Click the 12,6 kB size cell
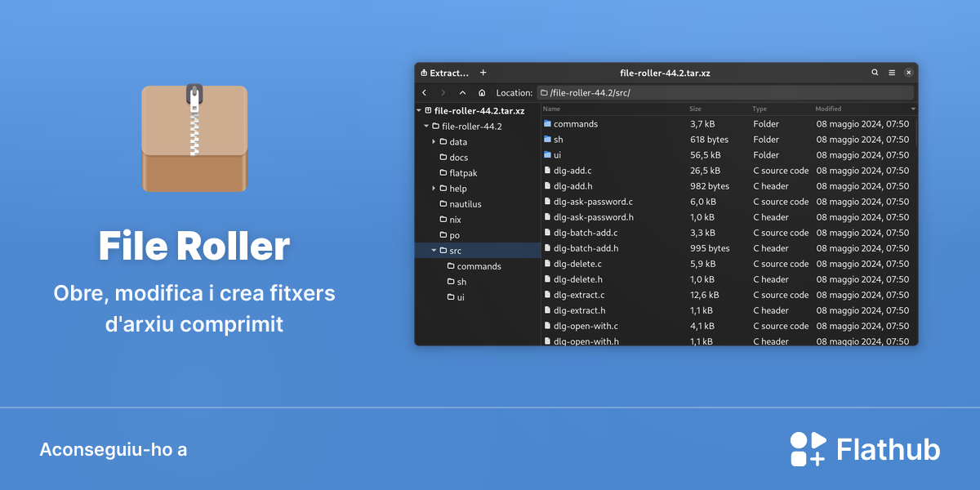This screenshot has height=490, width=980. (x=705, y=295)
